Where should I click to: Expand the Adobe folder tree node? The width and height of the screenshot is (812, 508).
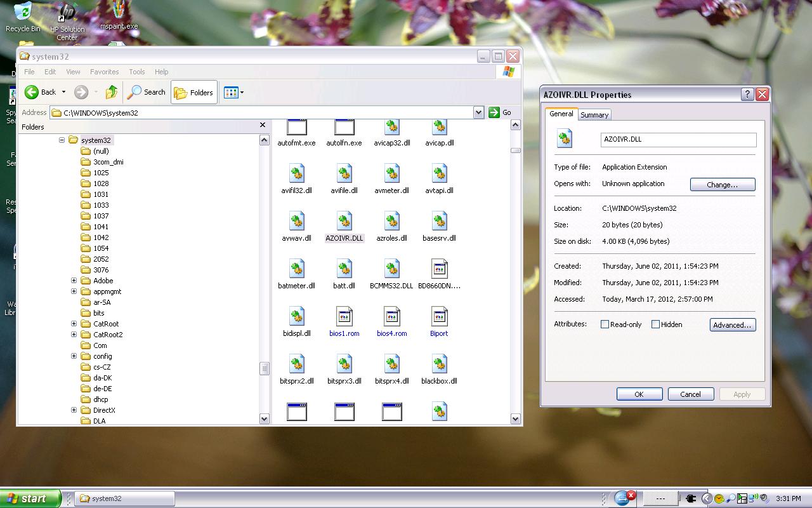pos(74,281)
